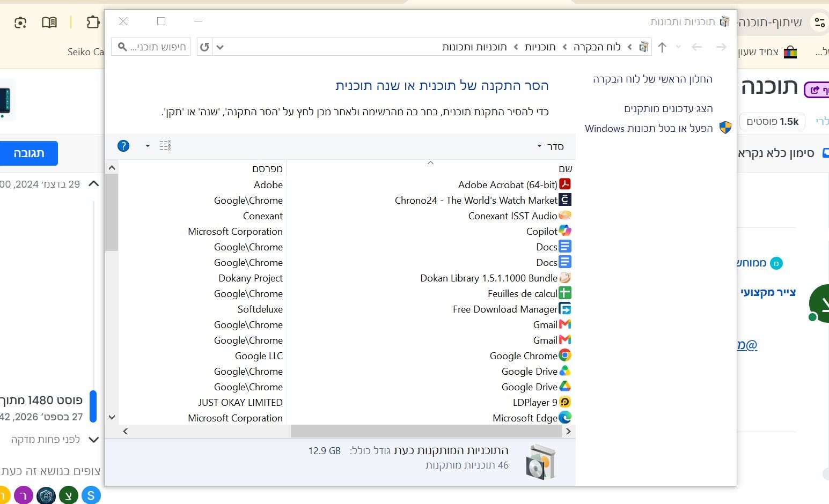Click the תוכניות breadcrumb segment
Viewport: 829px width, 504px height.
pyautogui.click(x=540, y=47)
